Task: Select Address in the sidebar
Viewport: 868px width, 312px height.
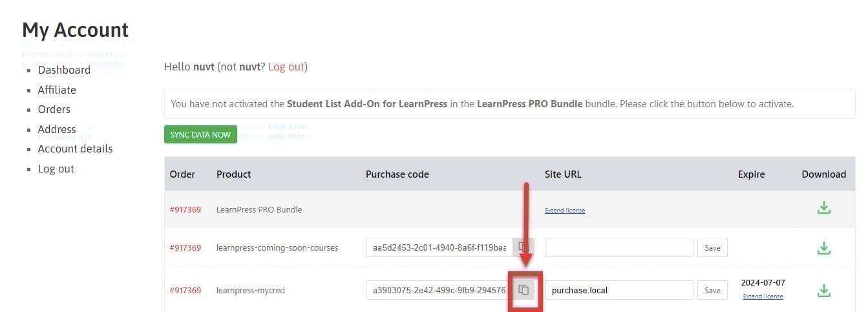Action: 57,129
